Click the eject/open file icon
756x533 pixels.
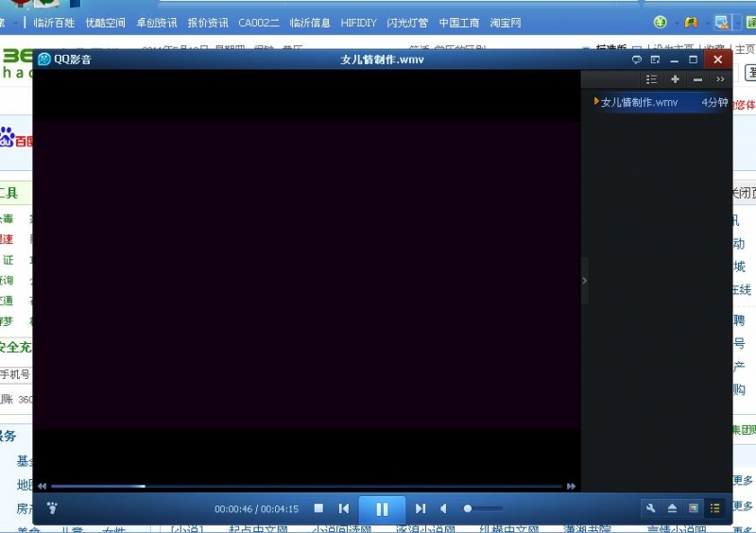pos(672,508)
